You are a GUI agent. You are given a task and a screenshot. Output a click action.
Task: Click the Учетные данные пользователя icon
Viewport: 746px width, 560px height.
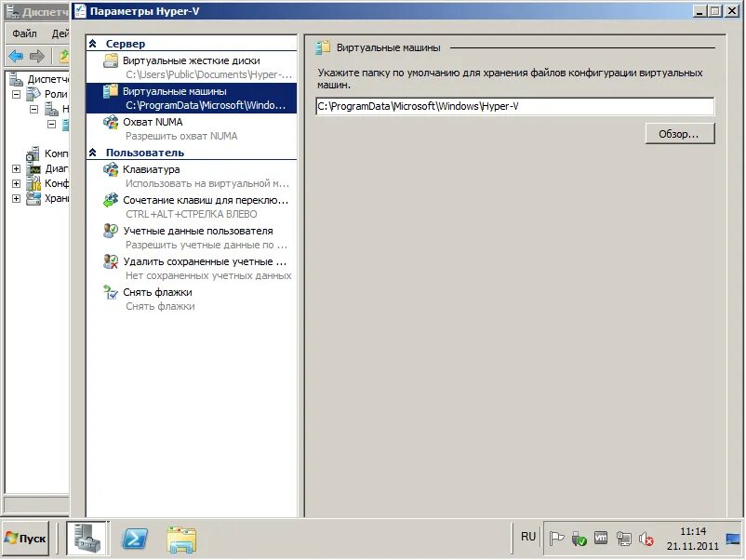(111, 231)
